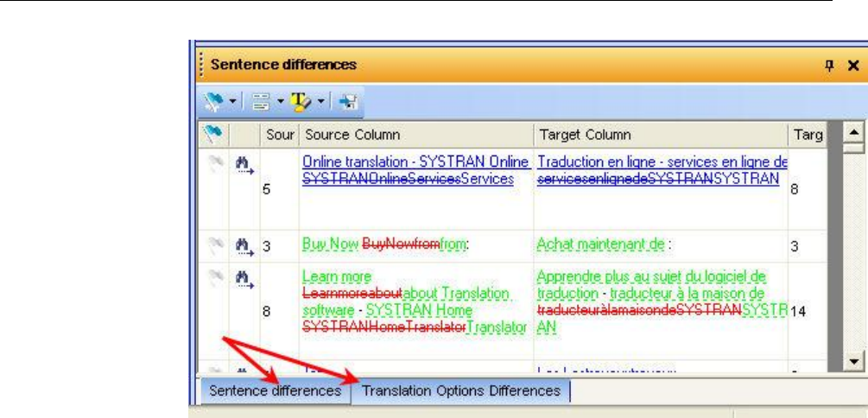
Task: Click binoculars icon on 'Online translation' row
Action: (244, 166)
